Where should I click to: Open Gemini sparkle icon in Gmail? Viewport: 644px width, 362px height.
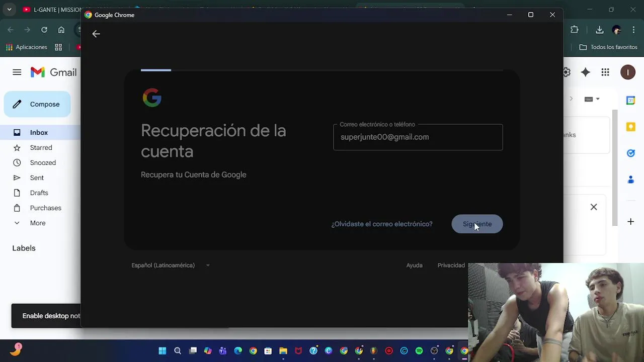point(586,72)
